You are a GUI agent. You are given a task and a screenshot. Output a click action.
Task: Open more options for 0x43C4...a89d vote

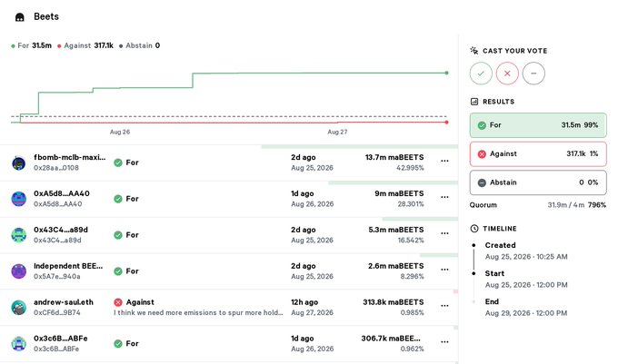click(444, 233)
